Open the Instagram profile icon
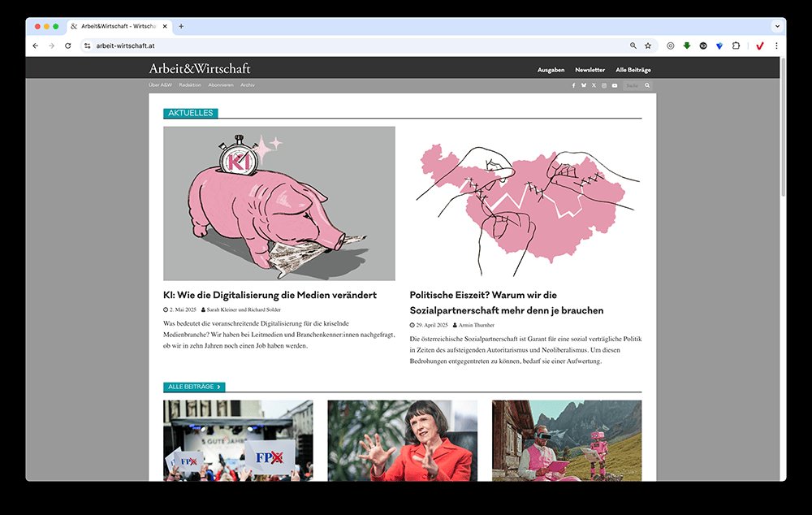812x515 pixels. 604,85
